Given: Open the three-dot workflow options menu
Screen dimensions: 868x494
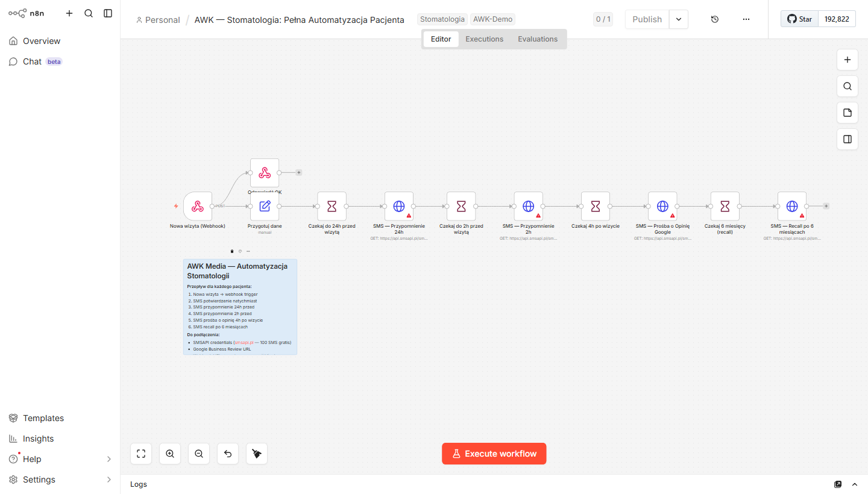Looking at the screenshot, I should [746, 19].
